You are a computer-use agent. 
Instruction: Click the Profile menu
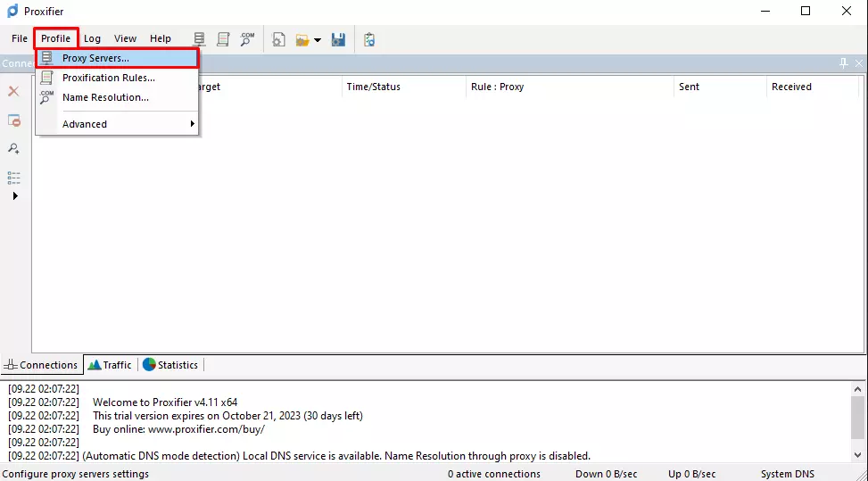[x=56, y=38]
